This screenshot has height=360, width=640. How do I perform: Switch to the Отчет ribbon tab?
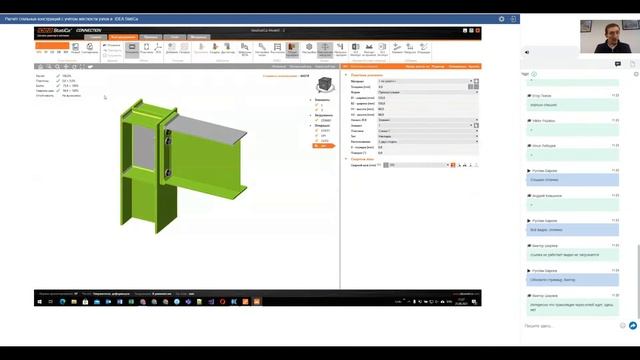pyautogui.click(x=174, y=37)
